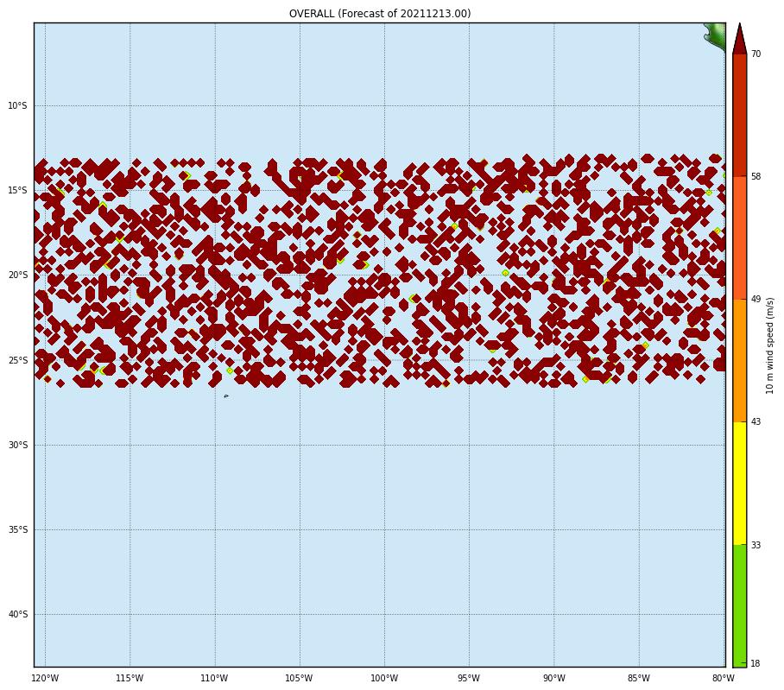Select the 40°S latitude axis label
This screenshot has height=690, width=784.
point(17,615)
